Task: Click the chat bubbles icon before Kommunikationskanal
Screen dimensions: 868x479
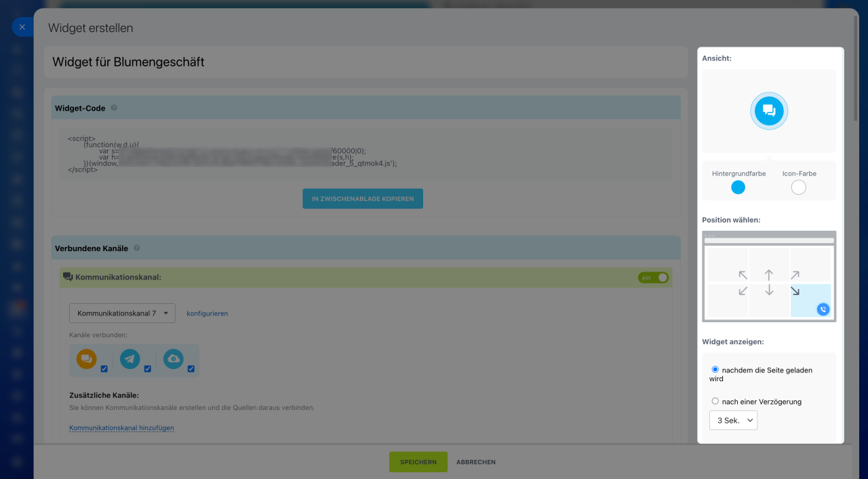Action: pyautogui.click(x=68, y=277)
